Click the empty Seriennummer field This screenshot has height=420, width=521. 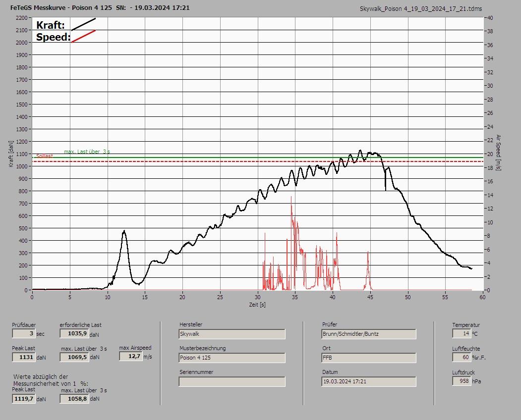point(232,381)
